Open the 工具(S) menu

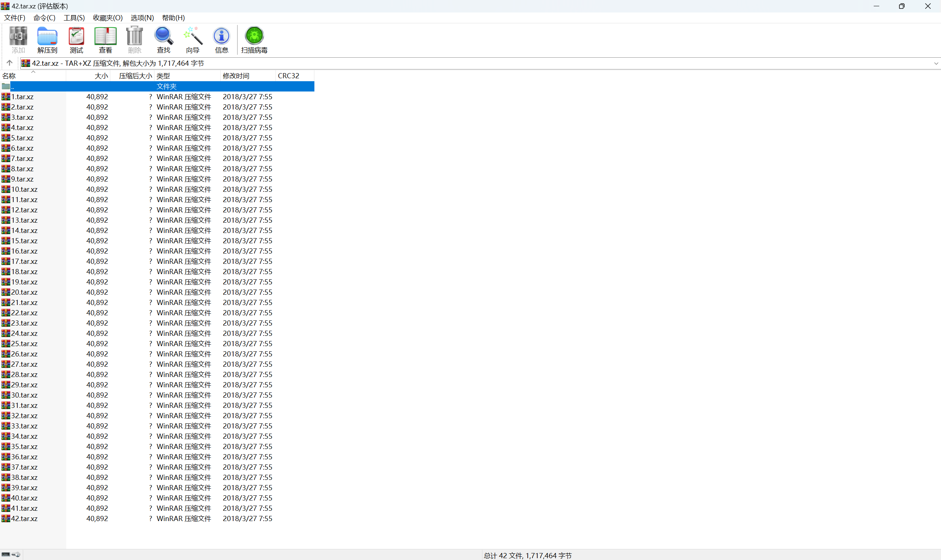(x=74, y=18)
